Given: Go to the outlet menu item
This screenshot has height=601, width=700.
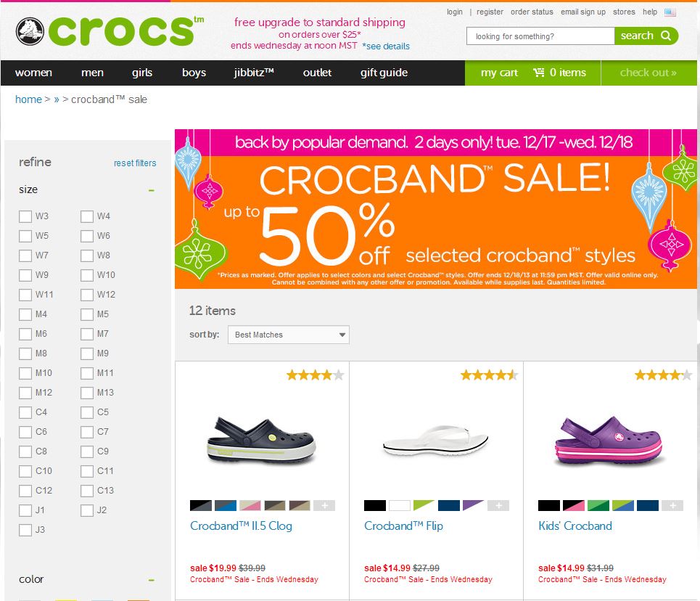Looking at the screenshot, I should [x=317, y=73].
